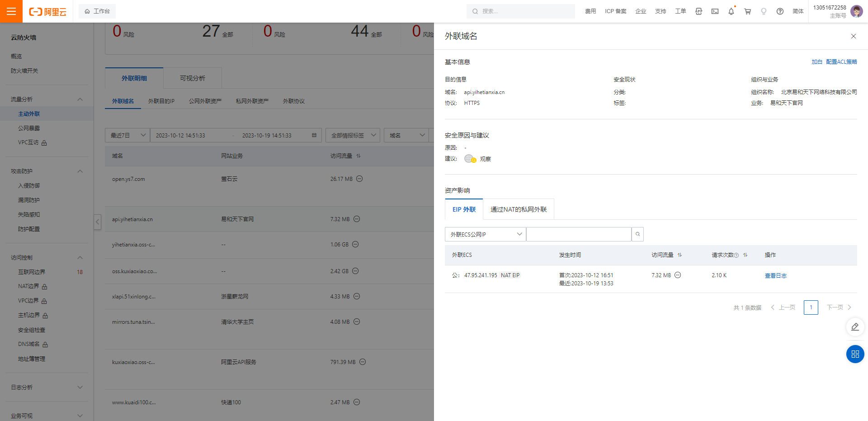Switch to the 通过NAT的私网外联 tab
This screenshot has width=868, height=421.
[x=519, y=209]
